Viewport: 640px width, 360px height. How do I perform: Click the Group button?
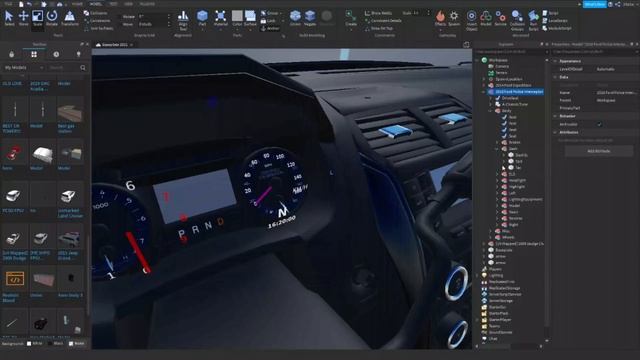pyautogui.click(x=269, y=13)
